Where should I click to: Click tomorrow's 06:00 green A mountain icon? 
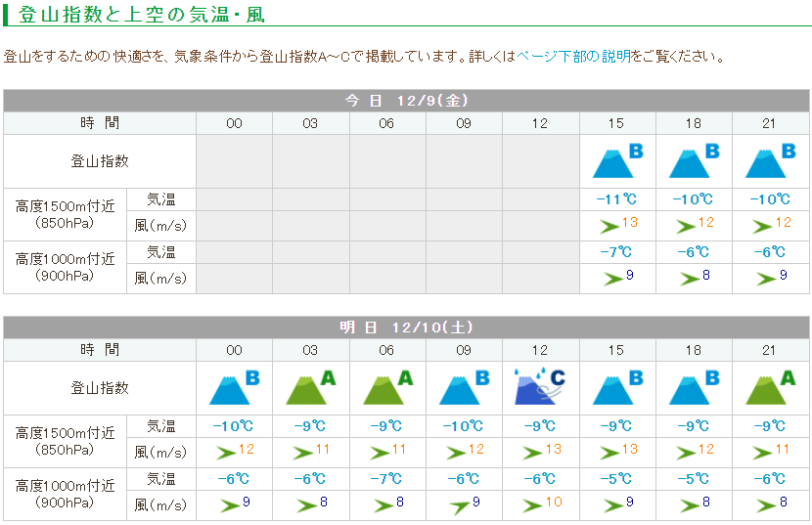[387, 387]
